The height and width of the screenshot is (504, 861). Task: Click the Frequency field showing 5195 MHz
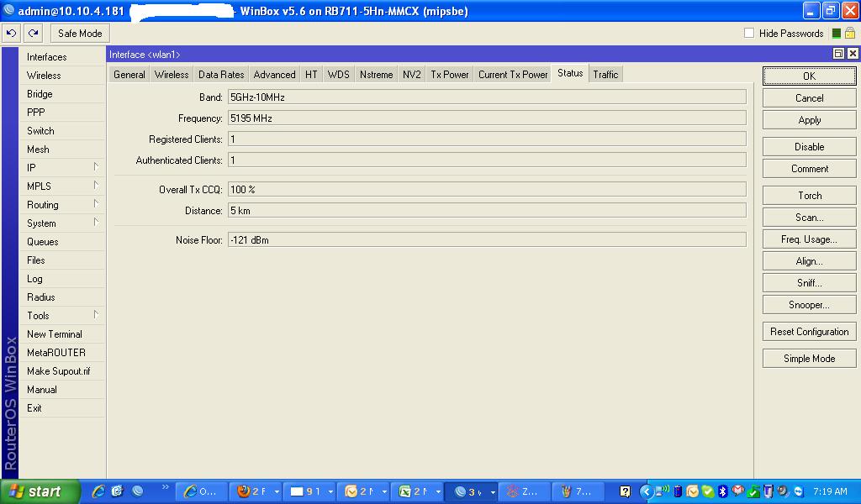(x=487, y=118)
